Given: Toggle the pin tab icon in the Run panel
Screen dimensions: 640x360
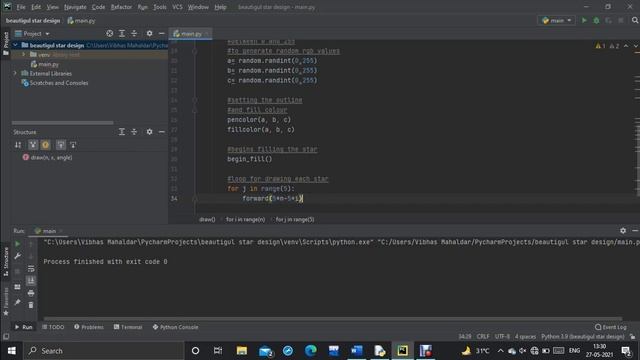Looking at the screenshot, I should pos(17,302).
